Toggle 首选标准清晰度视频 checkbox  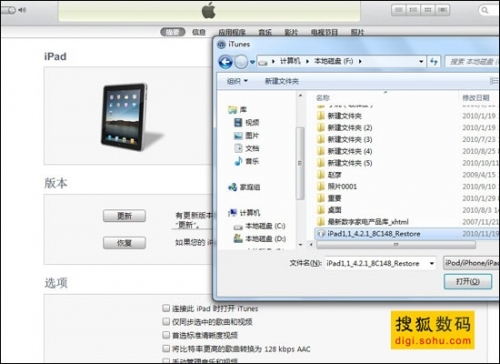[166, 335]
